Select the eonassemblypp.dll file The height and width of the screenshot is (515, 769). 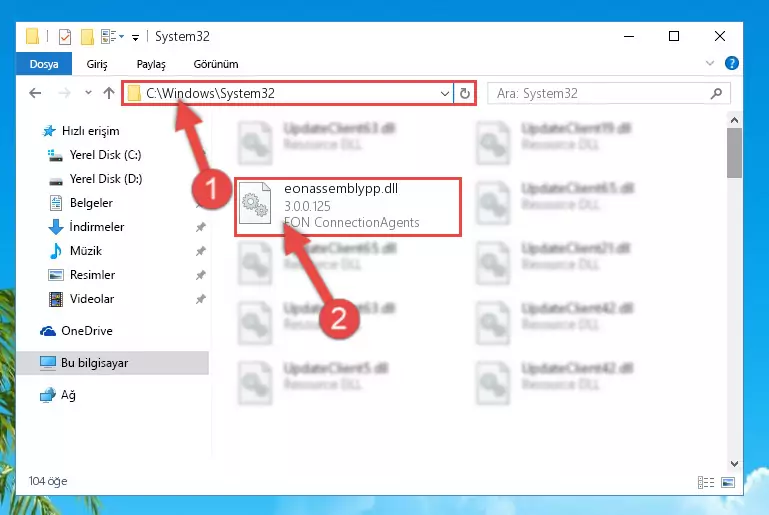[348, 207]
